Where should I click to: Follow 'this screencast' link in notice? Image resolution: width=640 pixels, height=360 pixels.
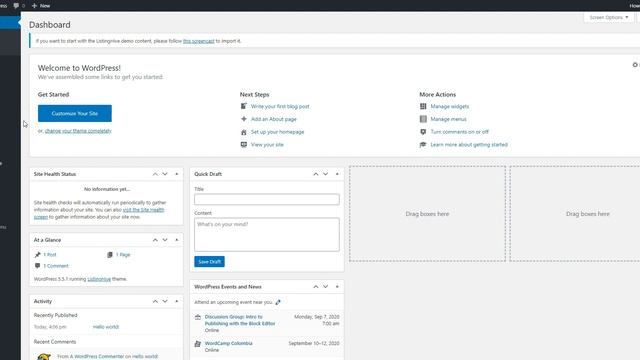[198, 41]
